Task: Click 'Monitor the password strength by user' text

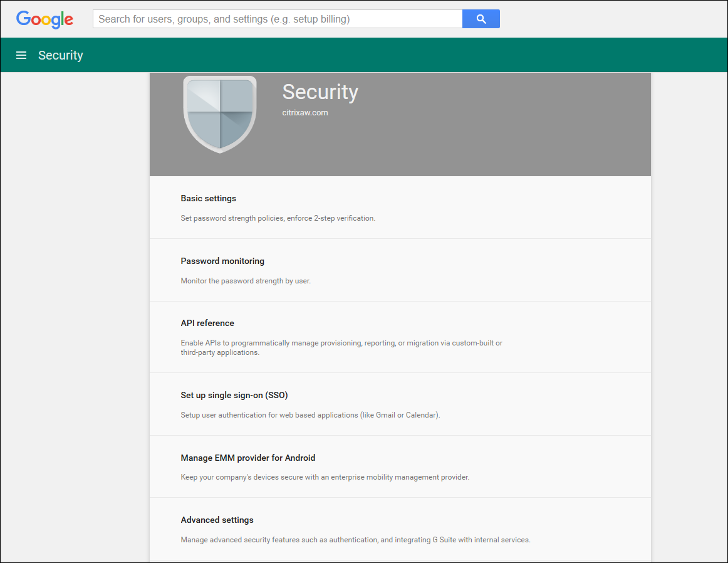Action: tap(246, 281)
